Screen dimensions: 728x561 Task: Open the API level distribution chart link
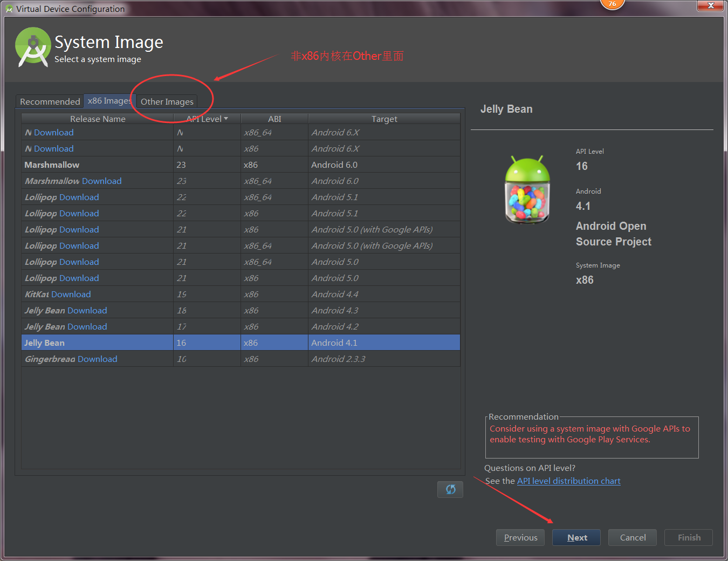(x=568, y=481)
